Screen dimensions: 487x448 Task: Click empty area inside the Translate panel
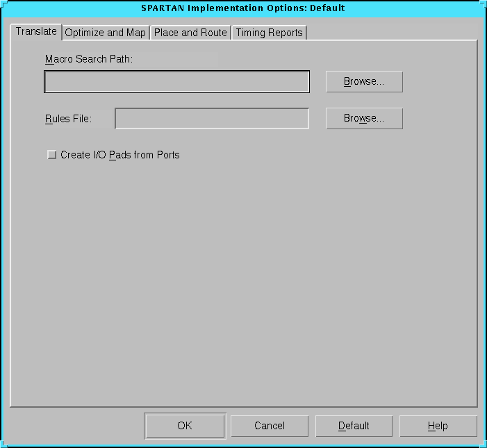[x=243, y=278]
